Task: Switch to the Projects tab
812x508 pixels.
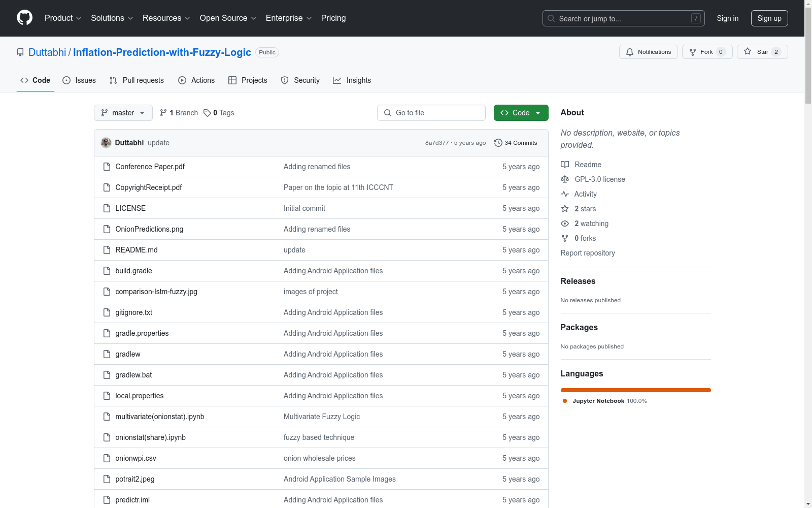Action: pyautogui.click(x=248, y=80)
